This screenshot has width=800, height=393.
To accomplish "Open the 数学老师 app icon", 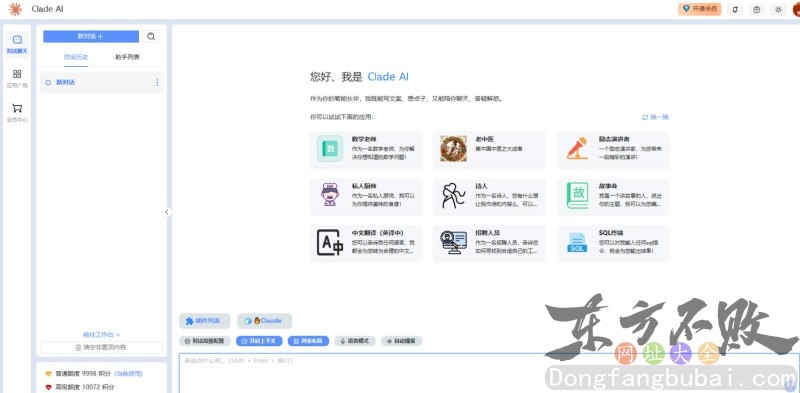I will click(x=330, y=149).
